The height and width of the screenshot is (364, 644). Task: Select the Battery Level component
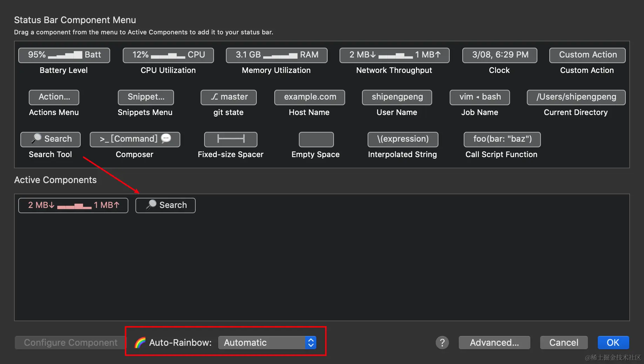[64, 55]
